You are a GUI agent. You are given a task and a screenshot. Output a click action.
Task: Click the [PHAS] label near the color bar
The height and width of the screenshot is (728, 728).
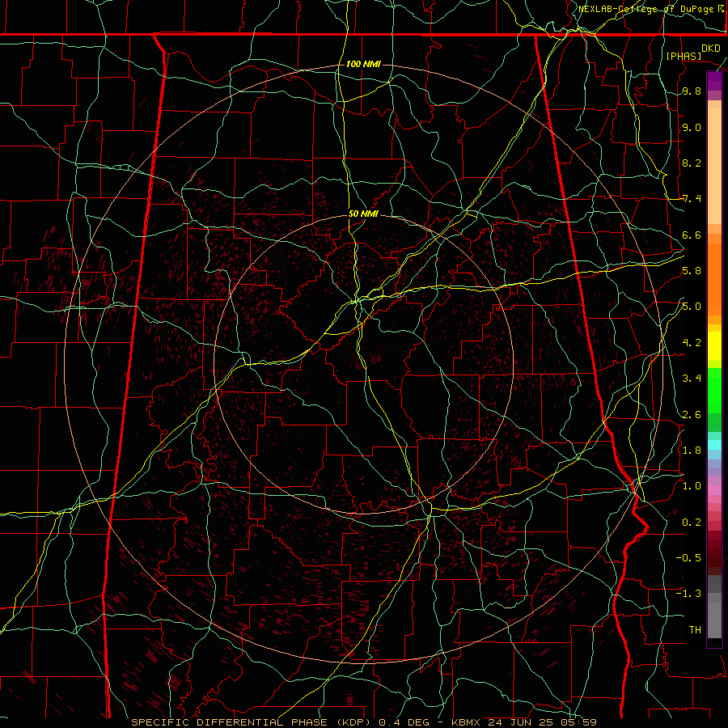click(x=684, y=56)
